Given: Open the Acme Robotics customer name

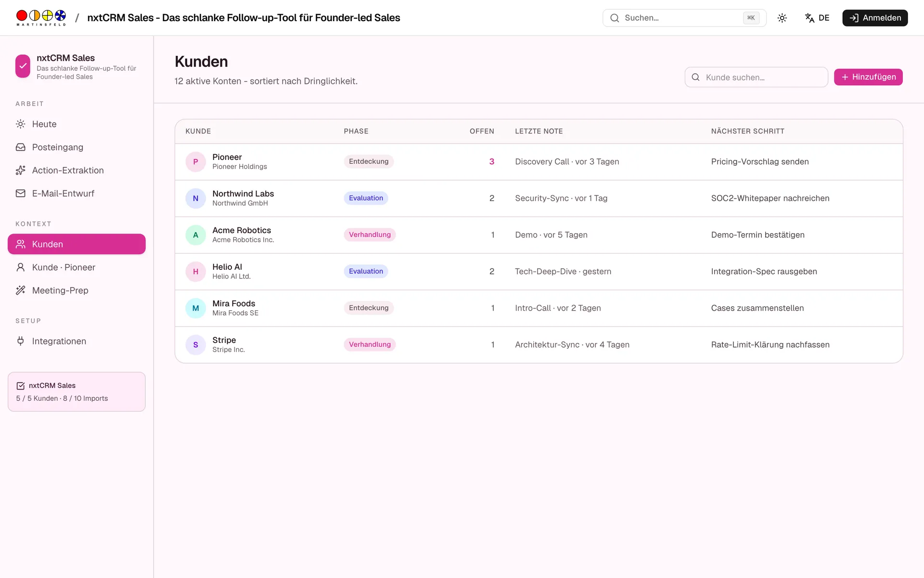Looking at the screenshot, I should [242, 230].
